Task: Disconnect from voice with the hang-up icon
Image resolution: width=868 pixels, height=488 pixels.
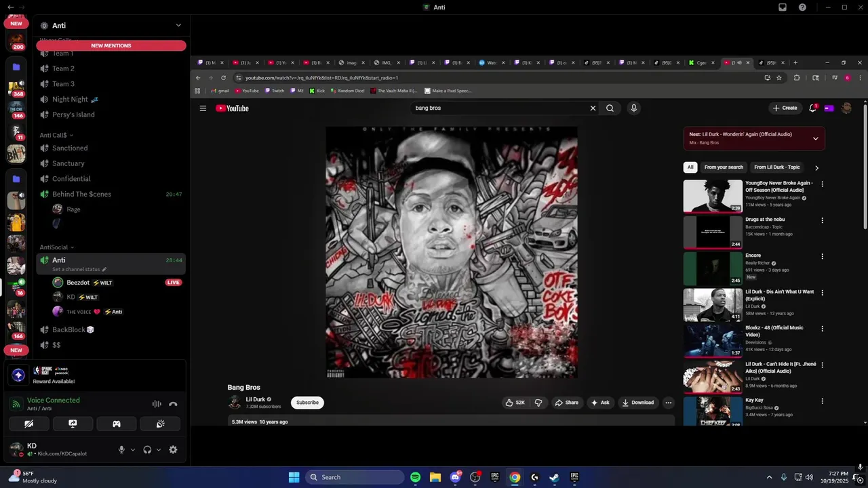Action: 173,404
